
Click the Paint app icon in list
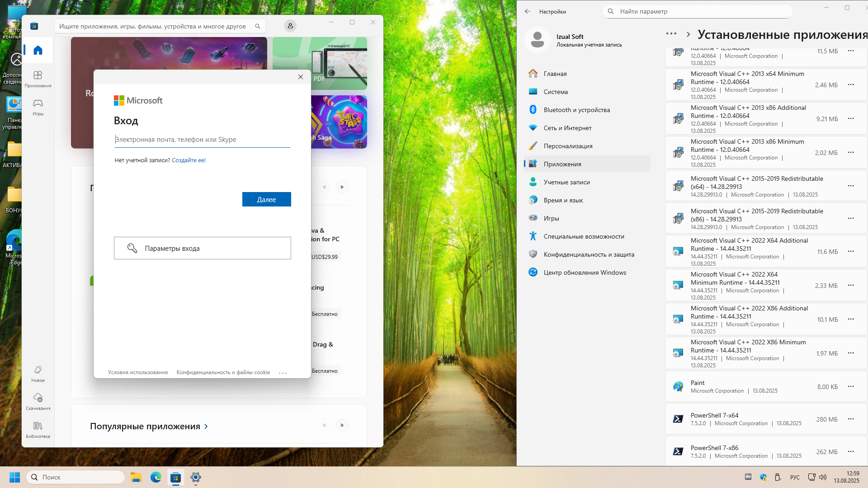pyautogui.click(x=678, y=386)
